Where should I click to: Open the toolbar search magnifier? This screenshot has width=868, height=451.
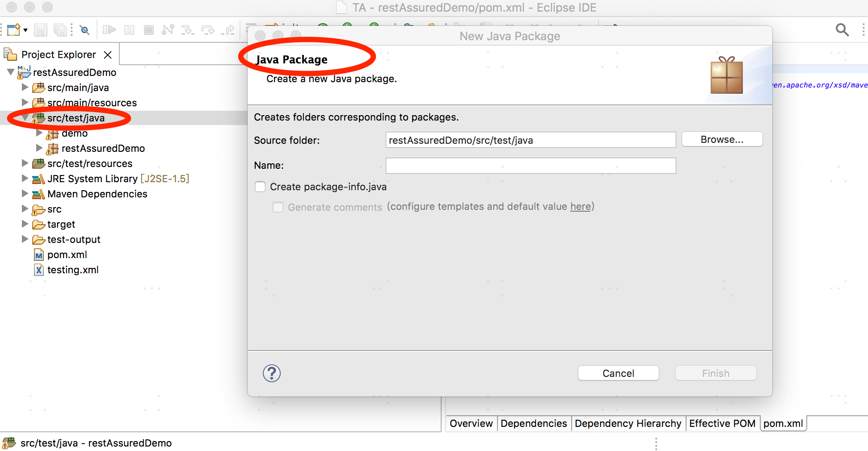pos(842,30)
